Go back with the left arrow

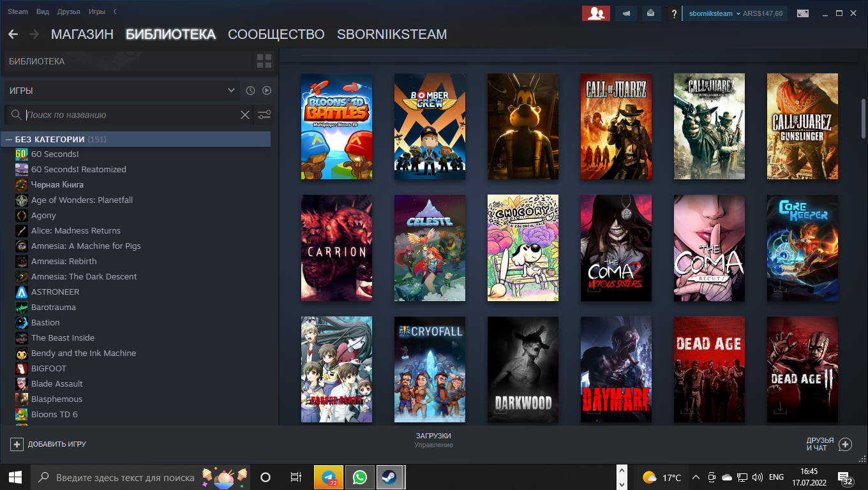(x=13, y=34)
